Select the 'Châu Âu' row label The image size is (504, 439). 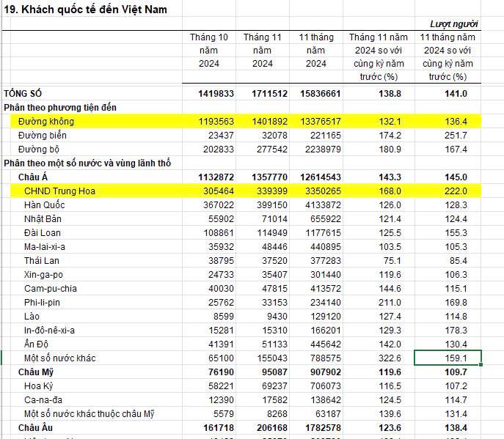(x=35, y=428)
